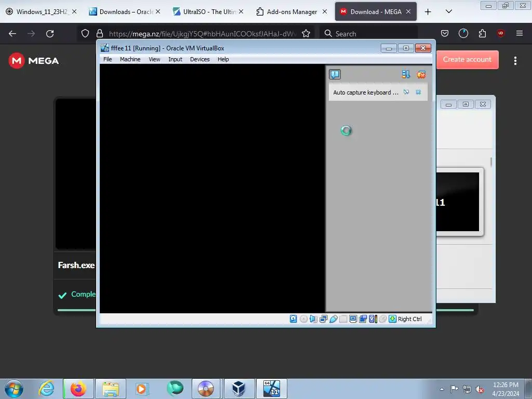532x399 pixels.
Task: Switch to the Windows_11_23H2 tab
Action: pyautogui.click(x=42, y=11)
